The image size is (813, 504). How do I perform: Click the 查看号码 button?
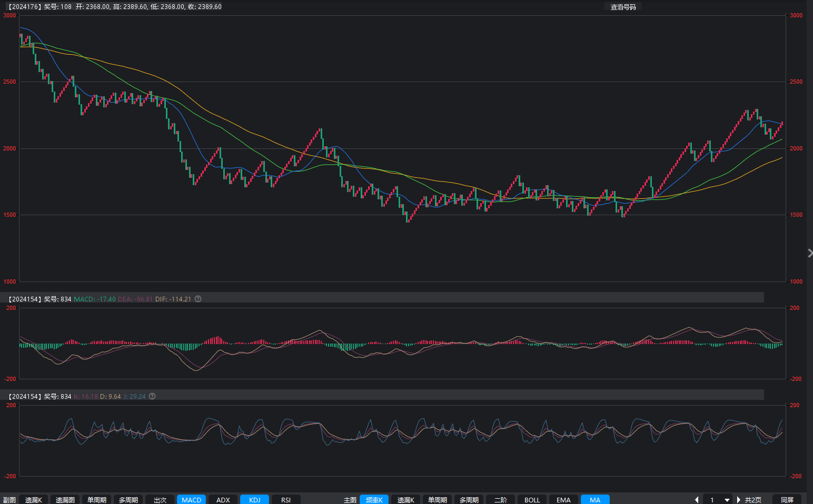[623, 7]
